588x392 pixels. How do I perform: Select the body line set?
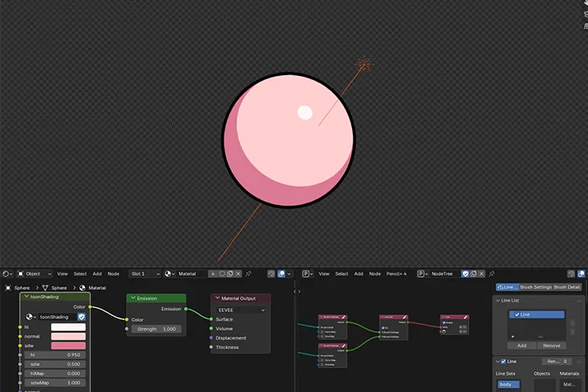tap(509, 385)
